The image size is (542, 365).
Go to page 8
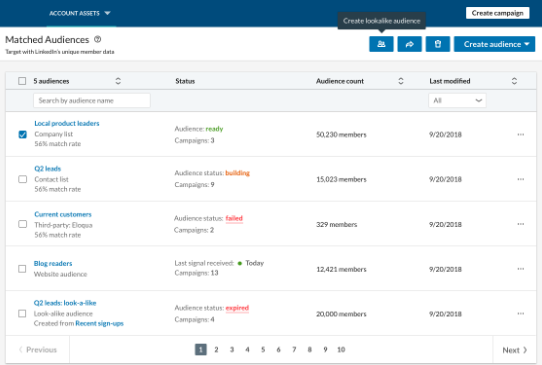click(x=310, y=349)
